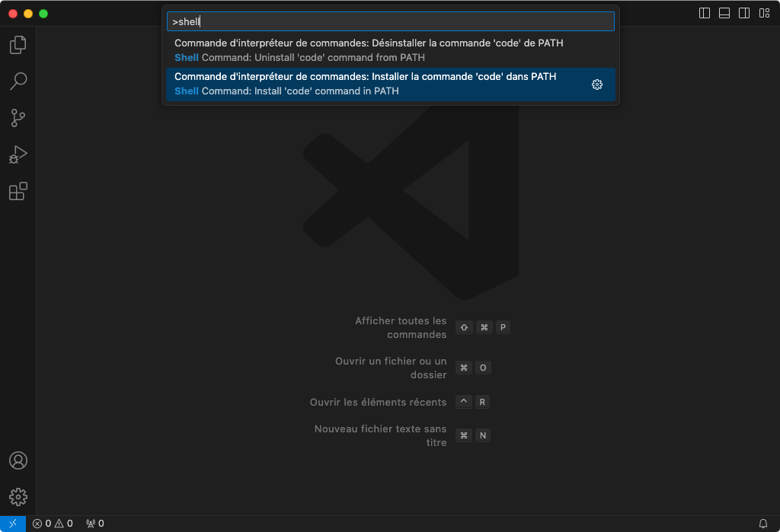Screen dimensions: 780x532
Task: Open the Customize Layout menu
Action: pos(764,13)
